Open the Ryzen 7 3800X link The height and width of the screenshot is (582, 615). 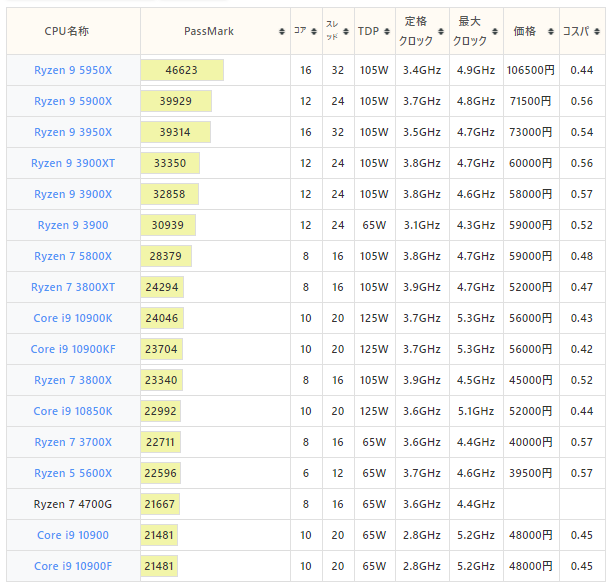click(73, 380)
